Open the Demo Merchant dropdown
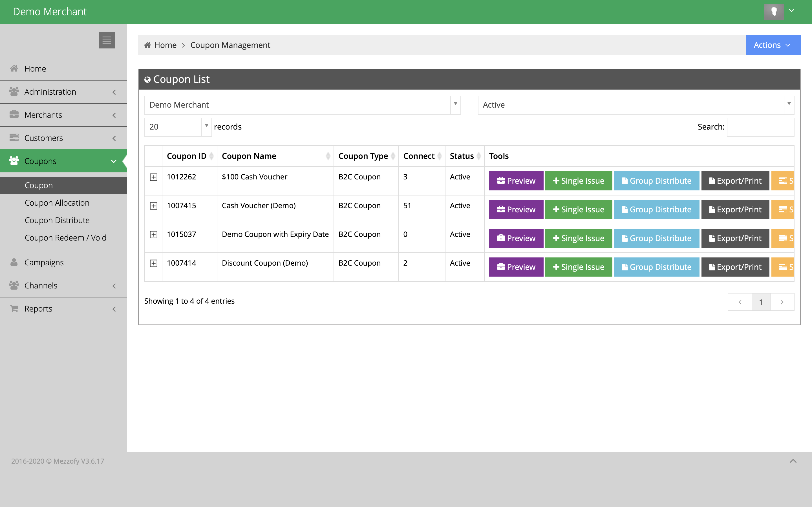812x507 pixels. tap(302, 105)
